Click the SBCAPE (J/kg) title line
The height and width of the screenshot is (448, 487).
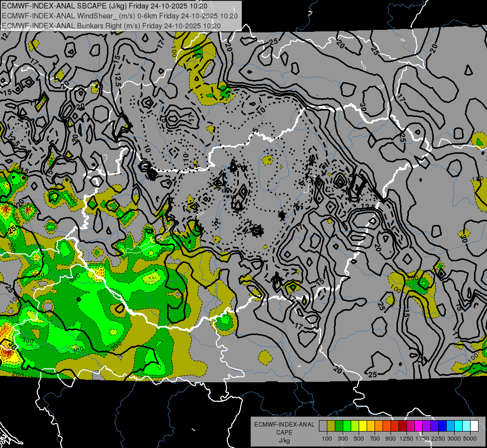point(104,6)
